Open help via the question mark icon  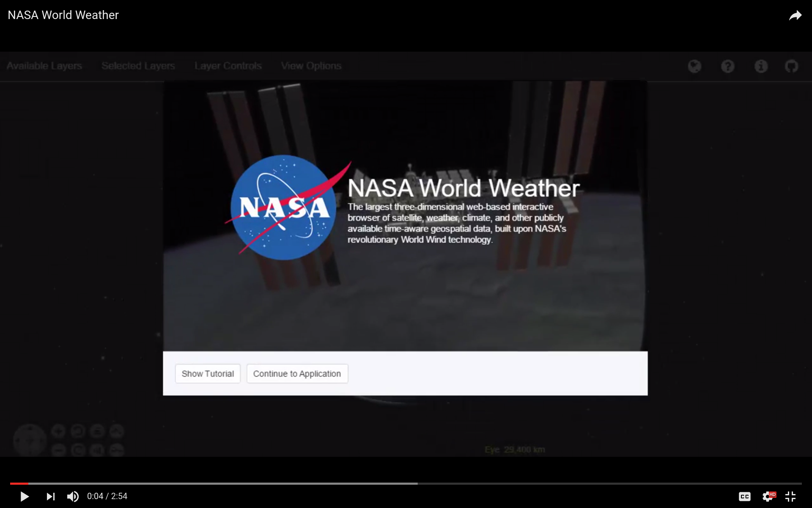pyautogui.click(x=727, y=66)
